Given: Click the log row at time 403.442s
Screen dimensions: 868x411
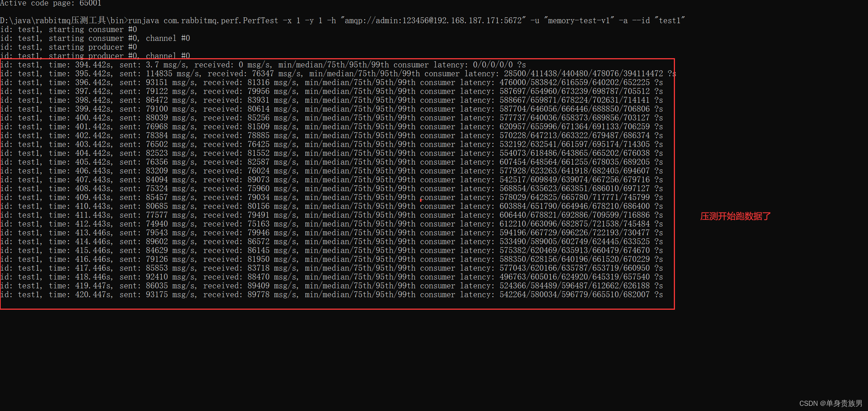Looking at the screenshot, I should (332, 144).
